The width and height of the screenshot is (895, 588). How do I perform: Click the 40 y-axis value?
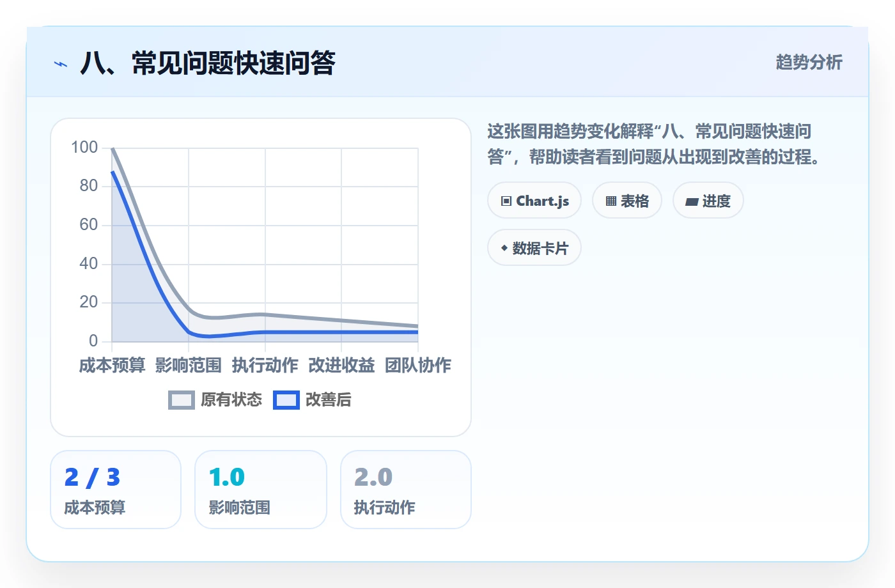(x=89, y=263)
